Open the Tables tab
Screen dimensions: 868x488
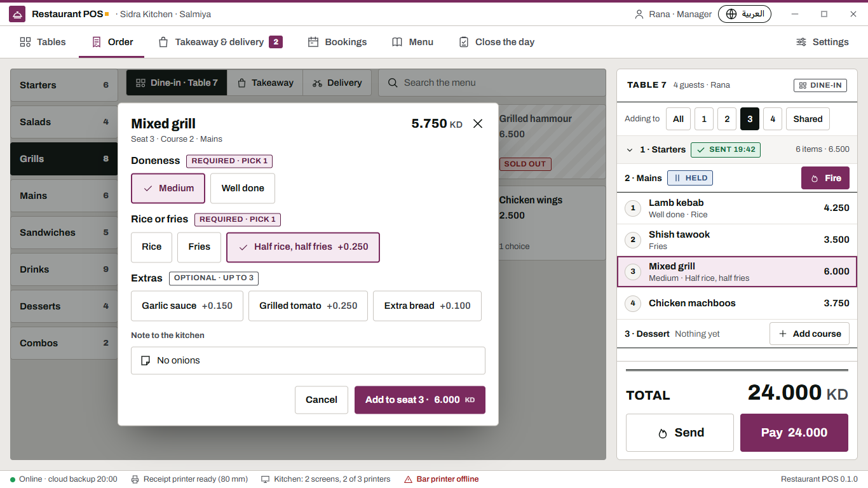pos(43,42)
